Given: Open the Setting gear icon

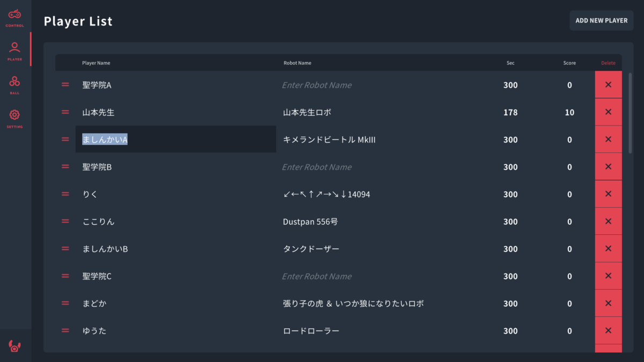Looking at the screenshot, I should coord(14,118).
